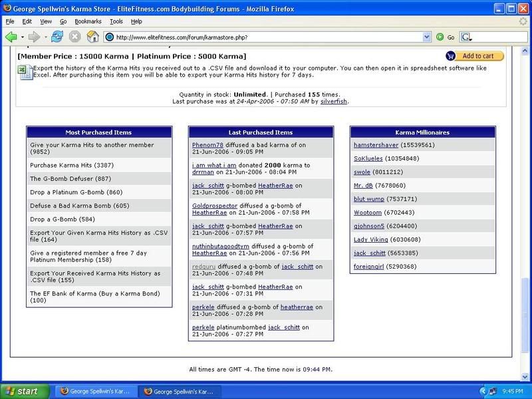Open the hamstershaver profile link
This screenshot has width=532, height=399.
pyautogui.click(x=377, y=144)
